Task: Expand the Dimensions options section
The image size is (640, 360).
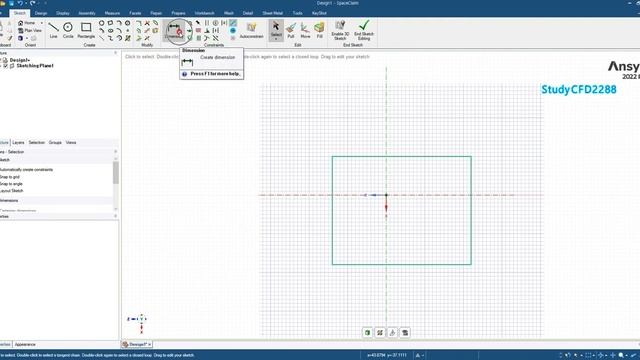Action: coord(9,200)
